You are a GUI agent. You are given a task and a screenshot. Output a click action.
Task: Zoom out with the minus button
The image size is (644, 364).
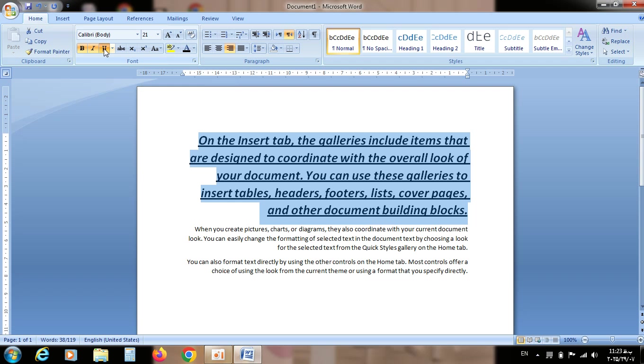(x=585, y=340)
